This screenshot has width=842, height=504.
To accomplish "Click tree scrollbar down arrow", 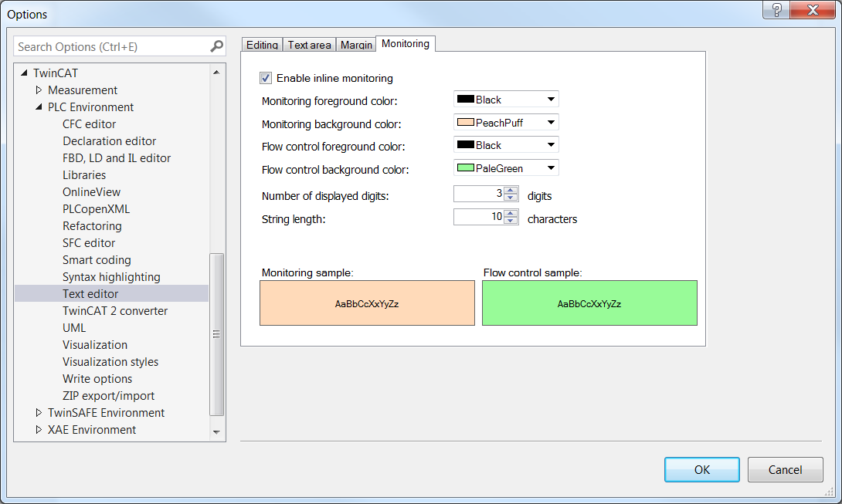I will (x=216, y=432).
